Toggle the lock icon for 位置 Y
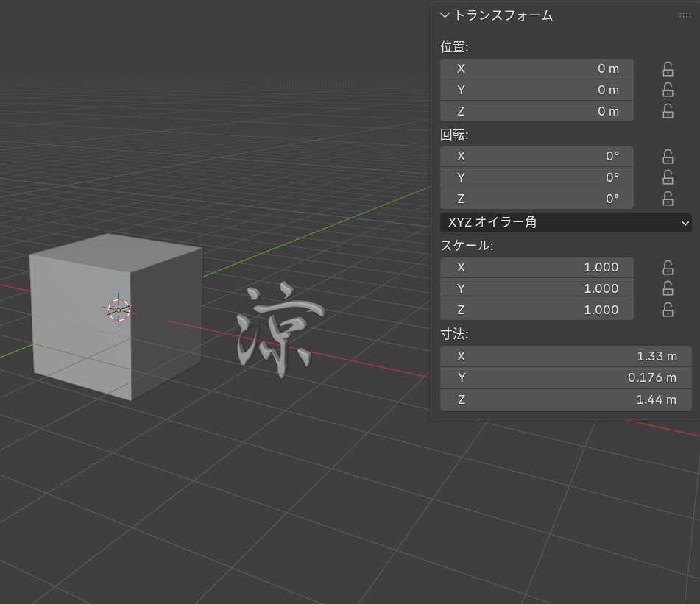 pyautogui.click(x=668, y=90)
